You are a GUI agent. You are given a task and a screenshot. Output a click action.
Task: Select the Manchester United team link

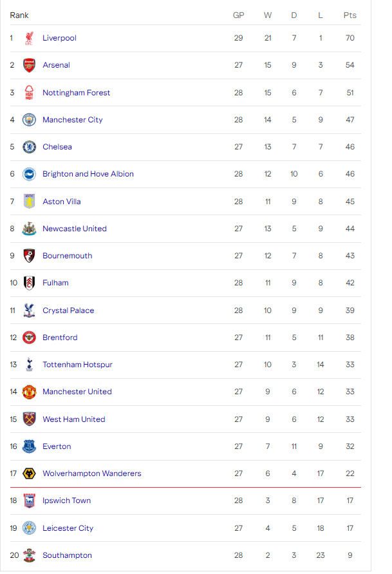click(x=77, y=392)
